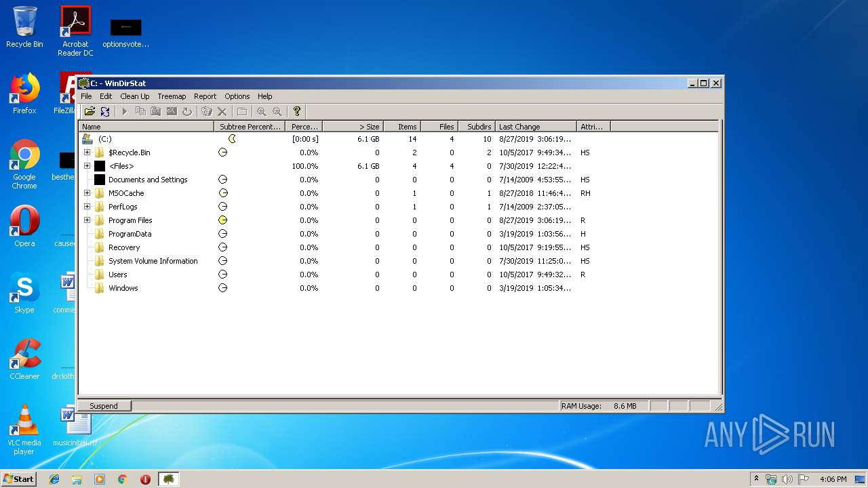Sort by the Size column header
868x488 pixels.
[353, 127]
